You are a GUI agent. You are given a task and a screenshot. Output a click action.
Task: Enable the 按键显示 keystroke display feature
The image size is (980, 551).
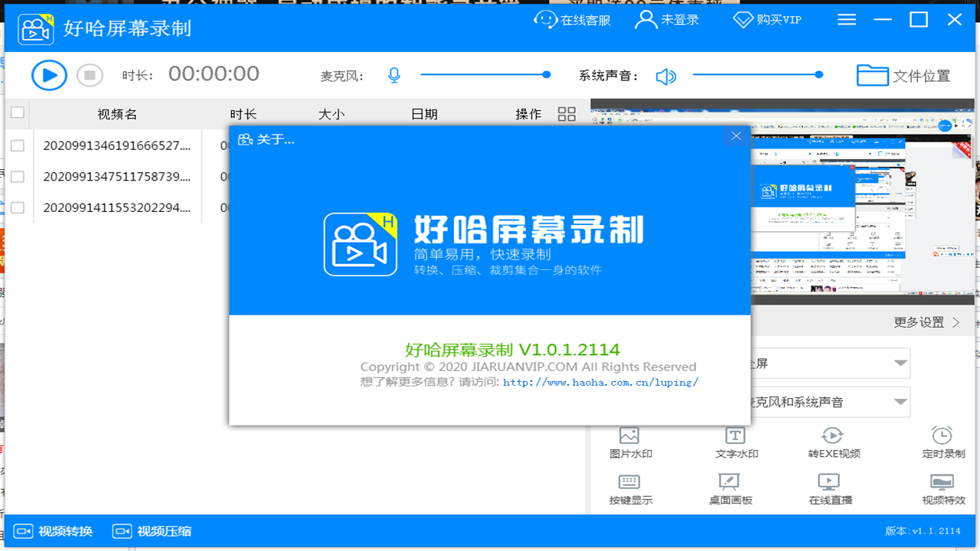tap(628, 490)
